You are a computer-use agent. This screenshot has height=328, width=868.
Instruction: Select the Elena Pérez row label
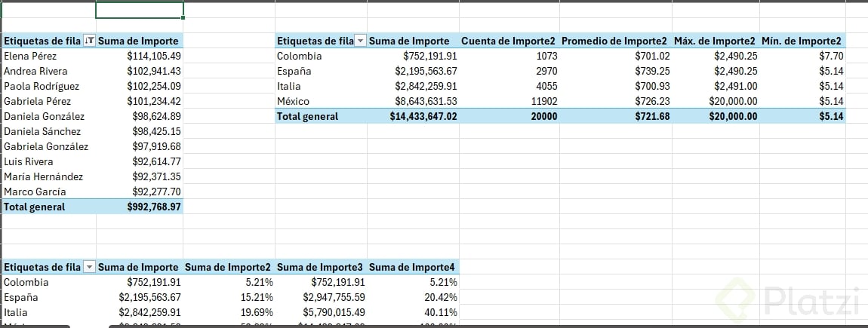click(x=30, y=56)
